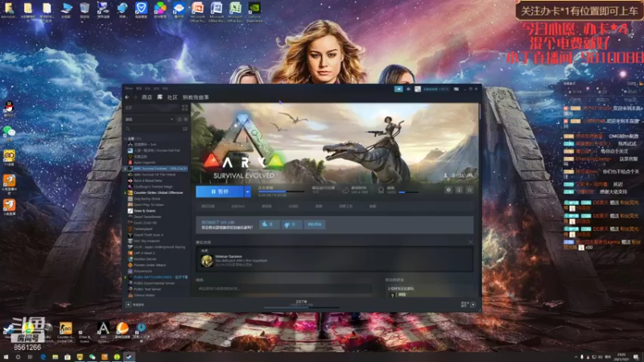
Task: Click the Steam icon in the taskbar
Action: click(x=129, y=357)
